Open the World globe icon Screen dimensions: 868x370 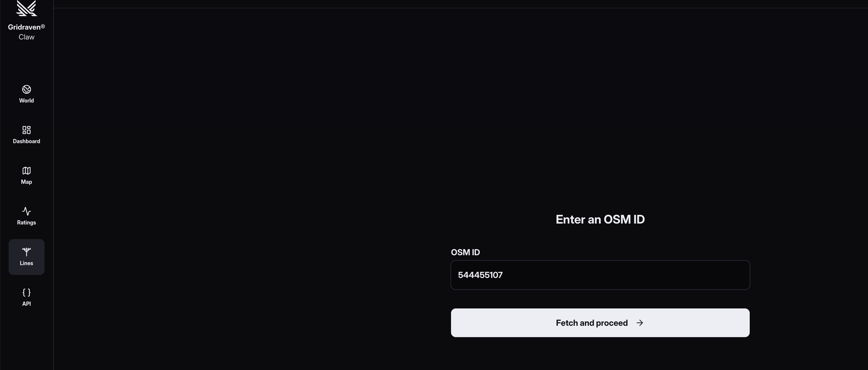[27, 89]
